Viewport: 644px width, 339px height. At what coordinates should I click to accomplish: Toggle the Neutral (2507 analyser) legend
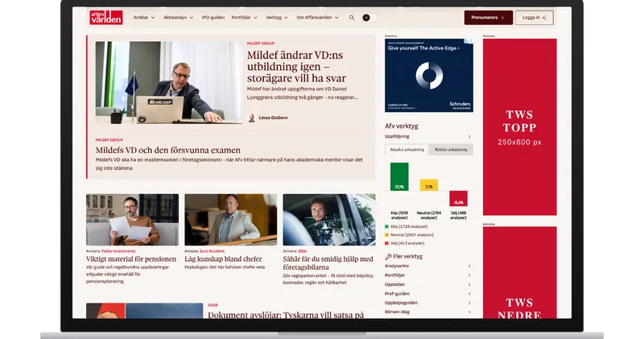[x=410, y=235]
